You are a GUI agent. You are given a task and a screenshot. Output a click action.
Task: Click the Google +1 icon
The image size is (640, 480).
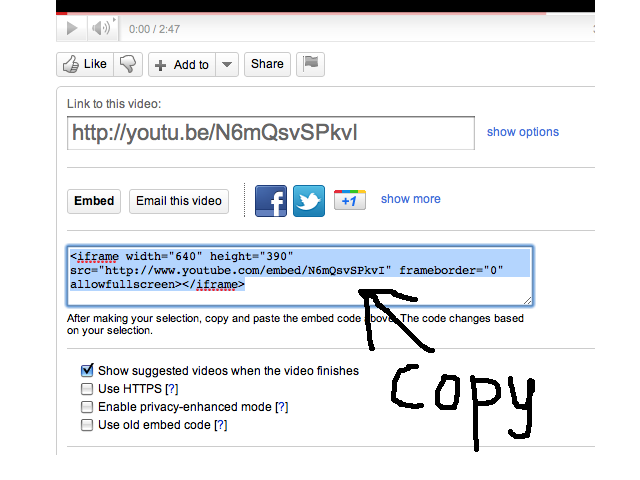point(349,200)
